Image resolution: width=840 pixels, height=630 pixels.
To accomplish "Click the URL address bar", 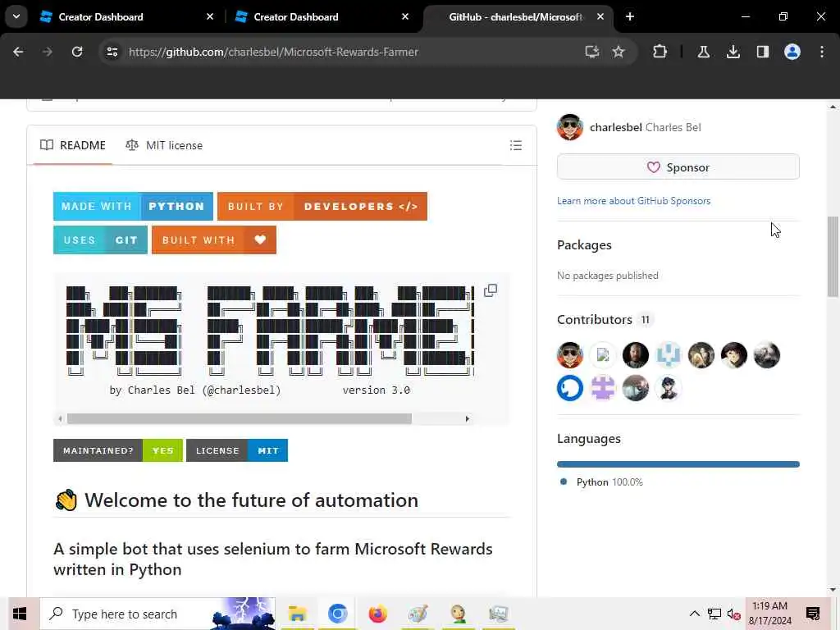I will (x=343, y=52).
